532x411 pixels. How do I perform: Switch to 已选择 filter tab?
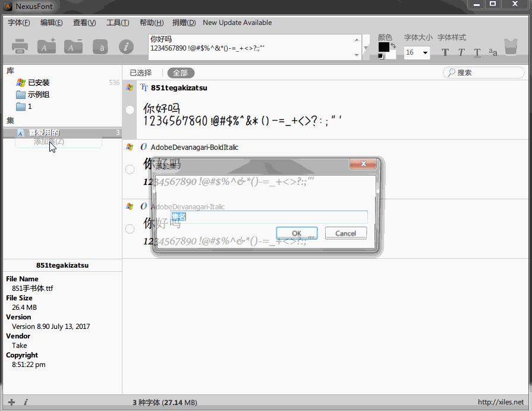point(141,73)
